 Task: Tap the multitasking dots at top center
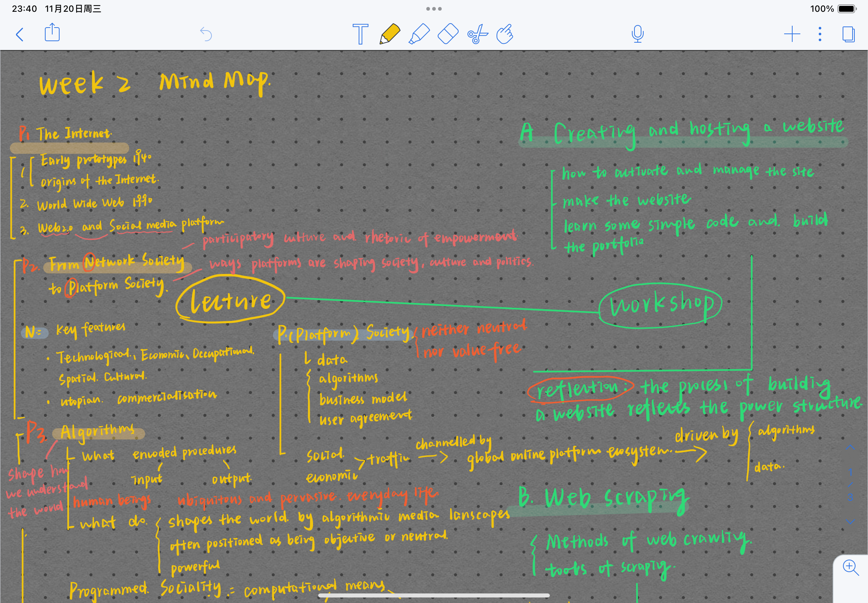tap(434, 8)
